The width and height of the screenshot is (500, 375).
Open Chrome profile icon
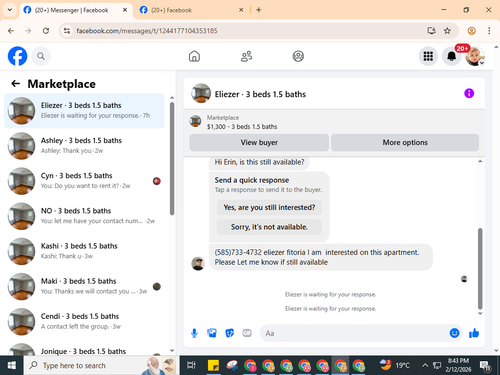click(471, 31)
